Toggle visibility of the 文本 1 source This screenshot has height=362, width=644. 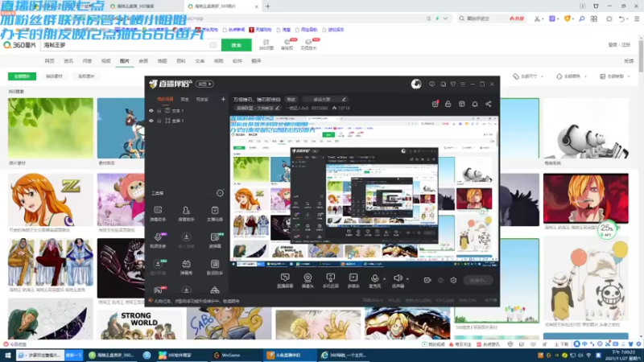(151, 111)
